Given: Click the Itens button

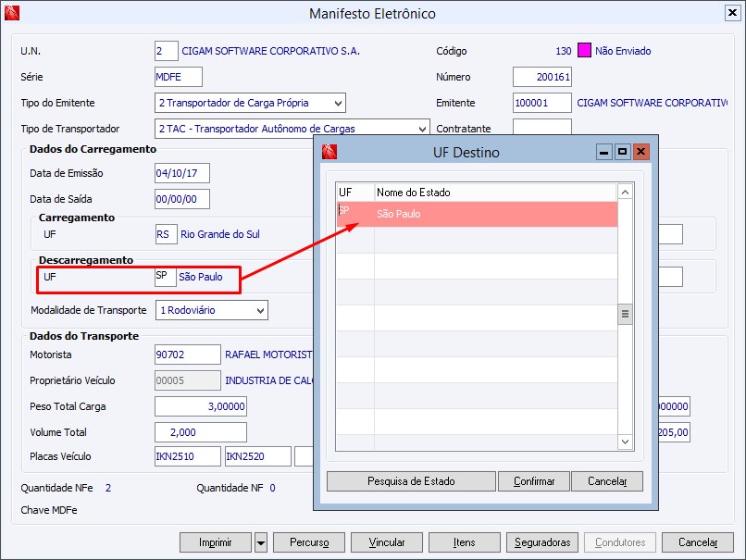Looking at the screenshot, I should [465, 542].
